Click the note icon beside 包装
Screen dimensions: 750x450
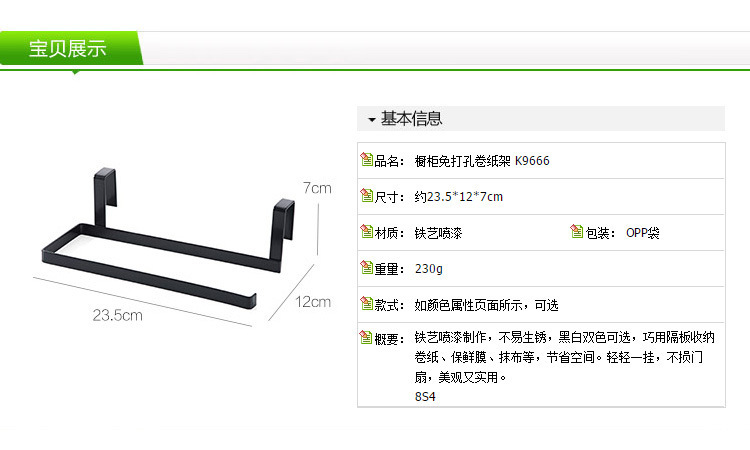pos(577,231)
